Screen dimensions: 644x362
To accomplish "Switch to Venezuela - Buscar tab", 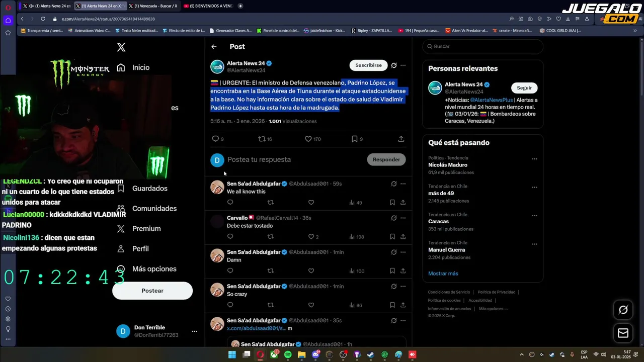I will [152, 6].
